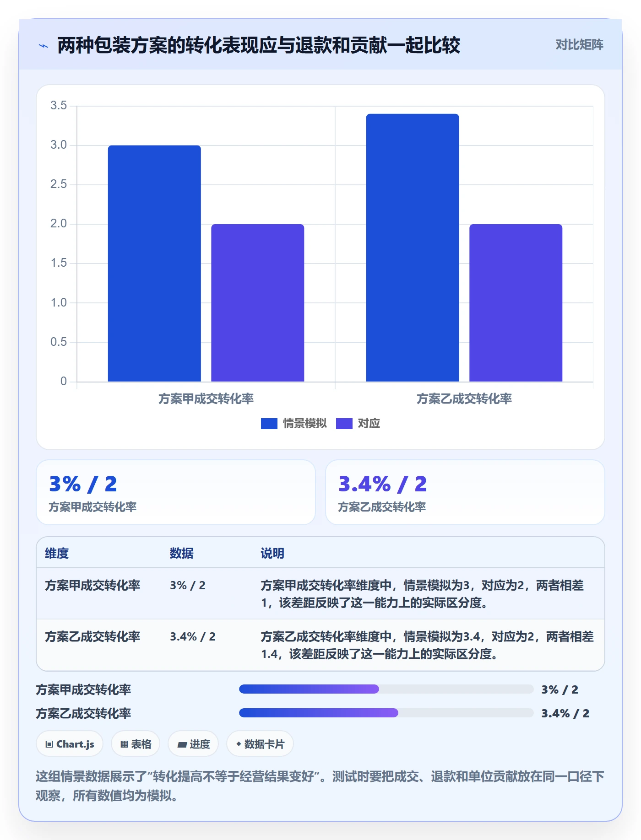641x840 pixels.
Task: Click the 方案乙成交转化率 x-axis label
Action: tap(464, 399)
